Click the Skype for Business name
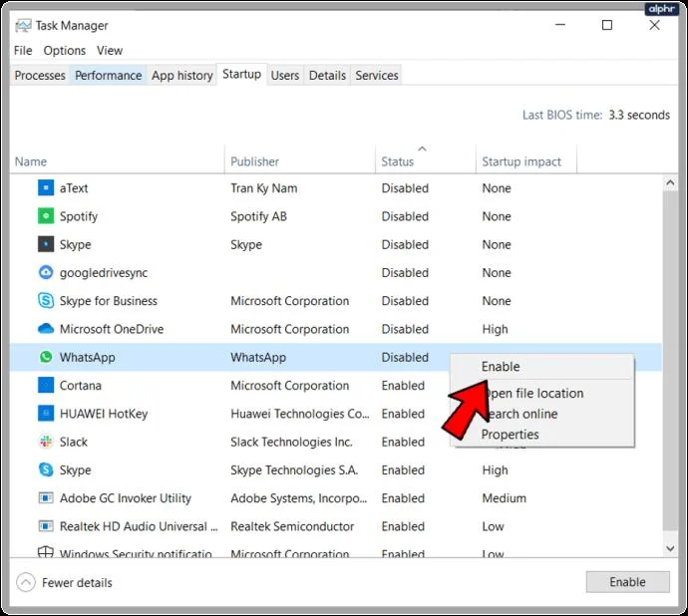The image size is (688, 616). (109, 301)
